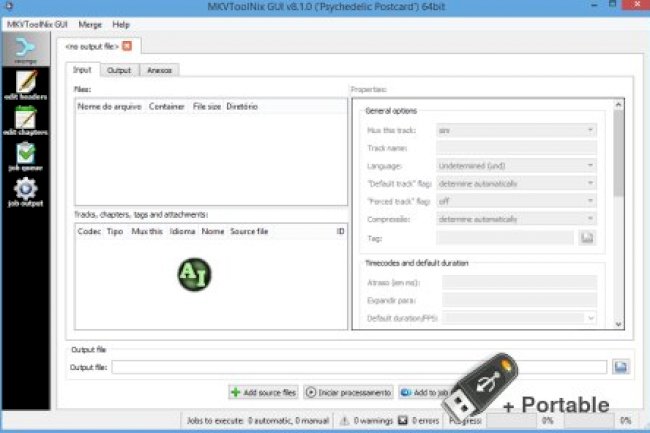Open the Compressão dropdown
Image resolution: width=650 pixels, height=433 pixels.
pyautogui.click(x=517, y=219)
